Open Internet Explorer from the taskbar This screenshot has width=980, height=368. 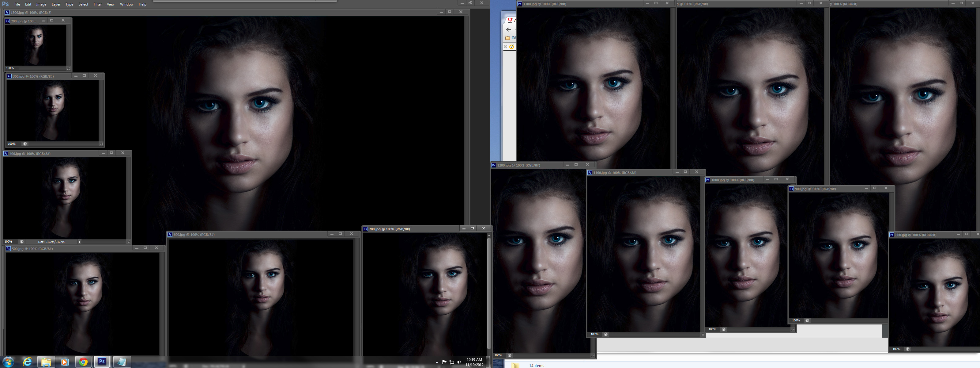point(27,362)
